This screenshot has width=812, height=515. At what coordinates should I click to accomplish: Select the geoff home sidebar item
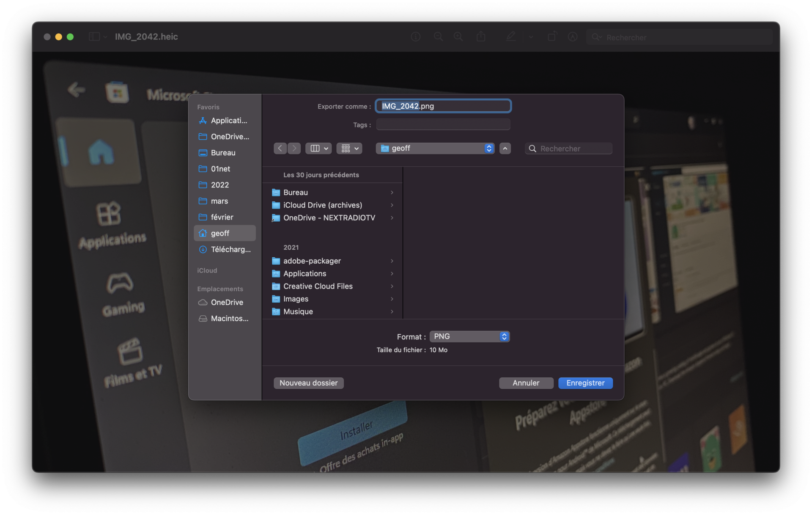225,233
